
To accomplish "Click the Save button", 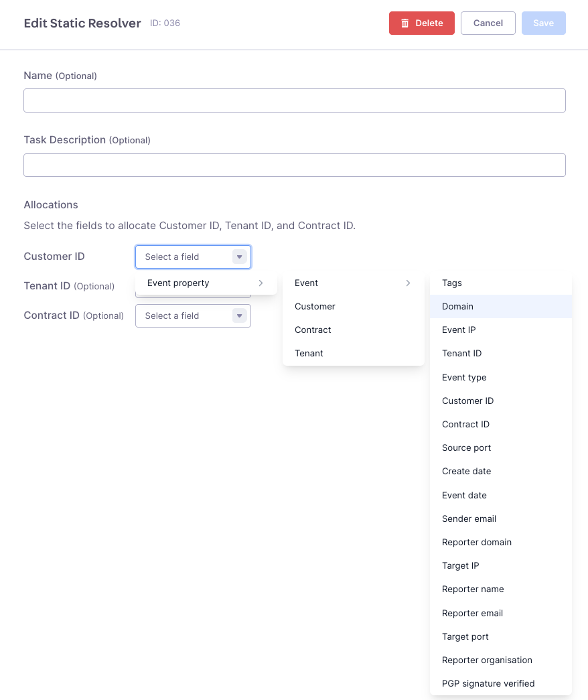I will (543, 23).
